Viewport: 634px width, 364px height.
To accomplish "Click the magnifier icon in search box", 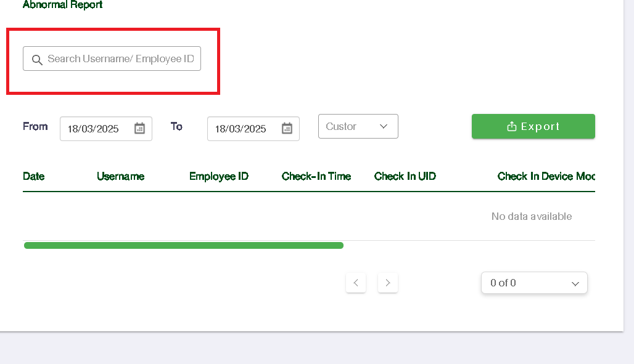I will click(x=37, y=59).
